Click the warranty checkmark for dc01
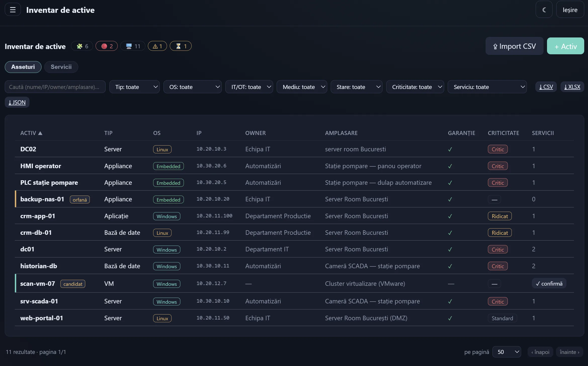Viewport: 588px width, 366px height. [x=450, y=249]
